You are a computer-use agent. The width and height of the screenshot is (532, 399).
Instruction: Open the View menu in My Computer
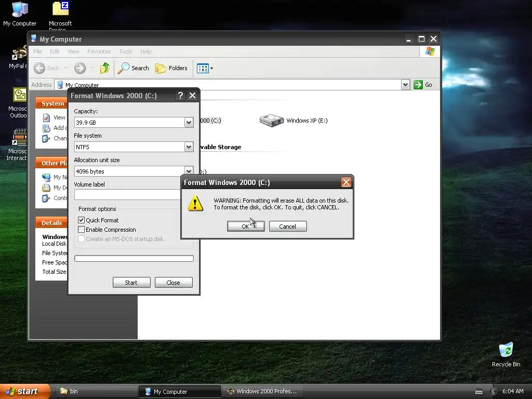73,51
